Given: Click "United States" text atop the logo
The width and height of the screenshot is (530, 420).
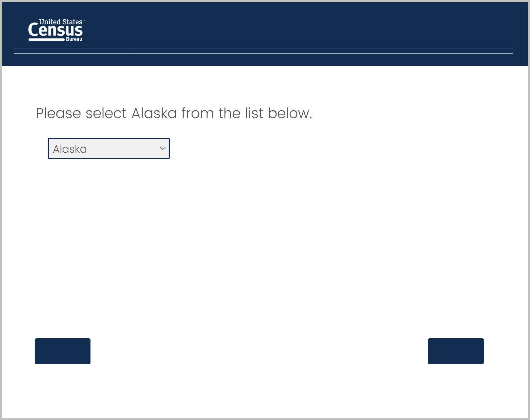Looking at the screenshot, I should (61, 22).
